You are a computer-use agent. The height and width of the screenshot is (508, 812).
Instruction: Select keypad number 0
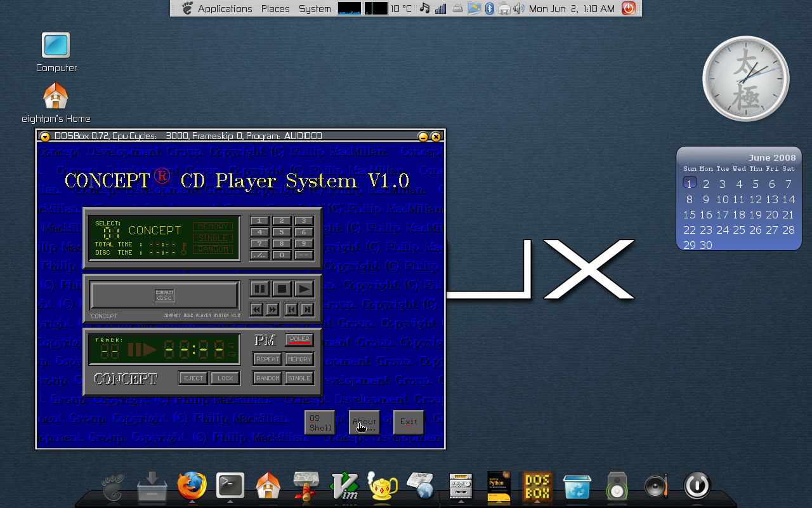(282, 255)
